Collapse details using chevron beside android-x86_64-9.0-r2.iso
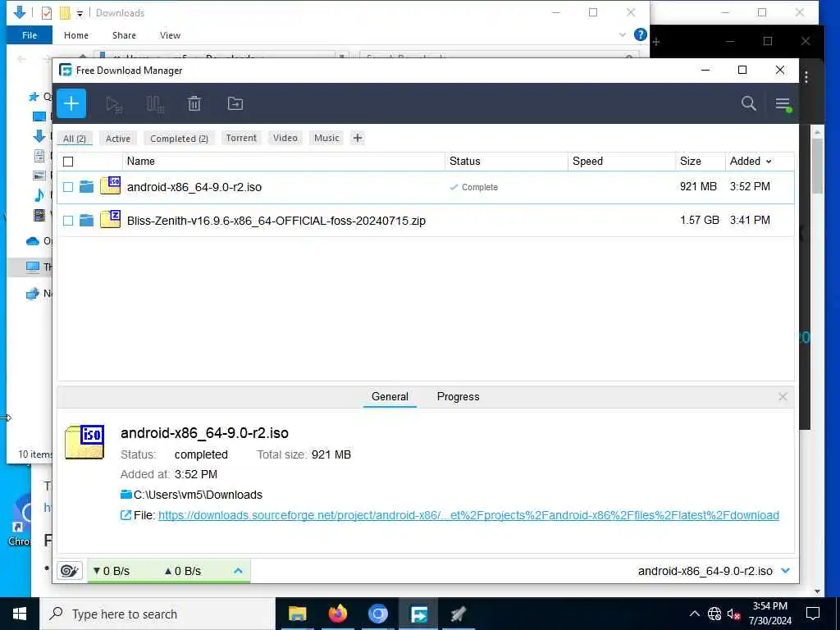Image resolution: width=840 pixels, height=630 pixels. [785, 571]
